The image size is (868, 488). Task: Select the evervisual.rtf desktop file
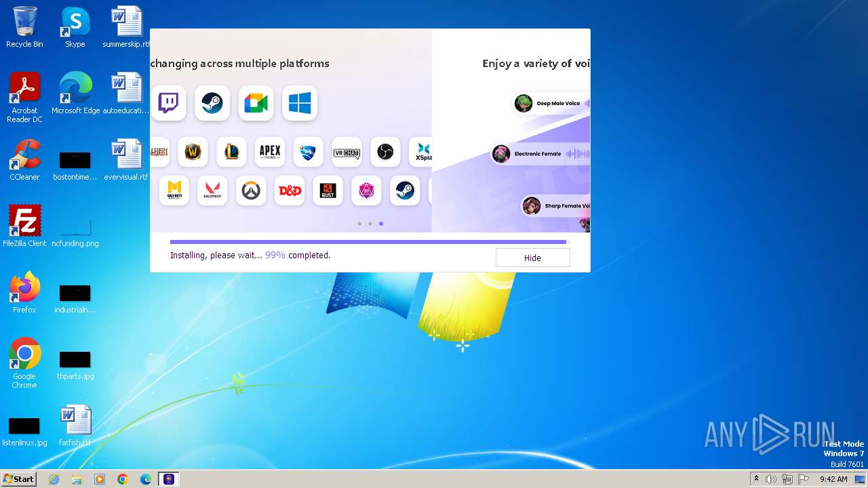(126, 160)
